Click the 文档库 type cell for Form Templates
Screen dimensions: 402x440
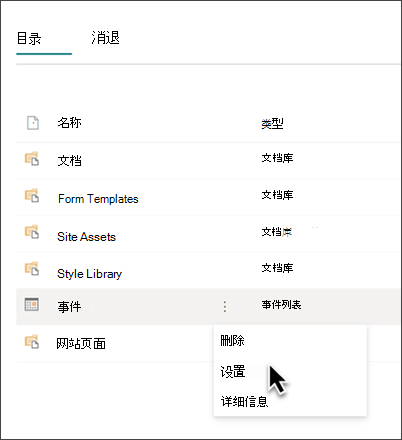277,195
